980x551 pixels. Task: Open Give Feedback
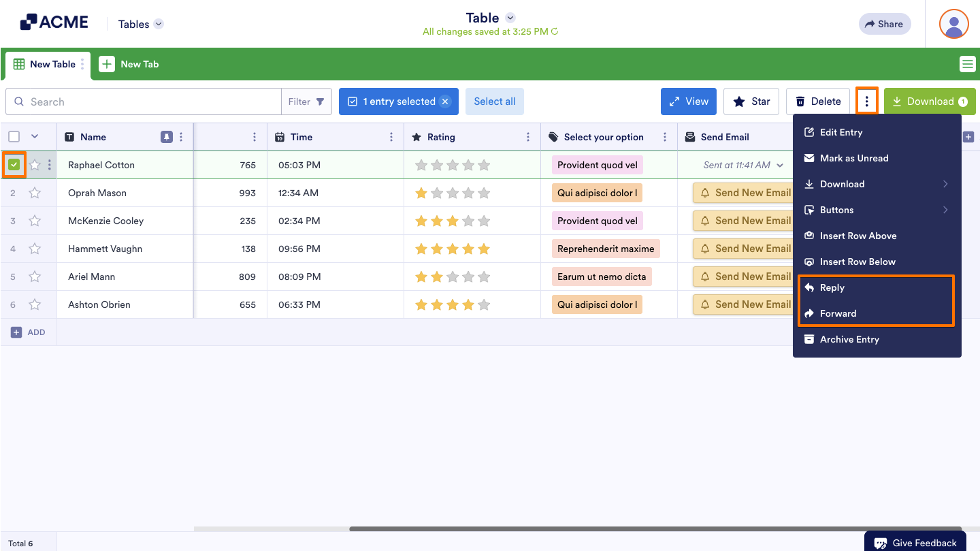(916, 543)
